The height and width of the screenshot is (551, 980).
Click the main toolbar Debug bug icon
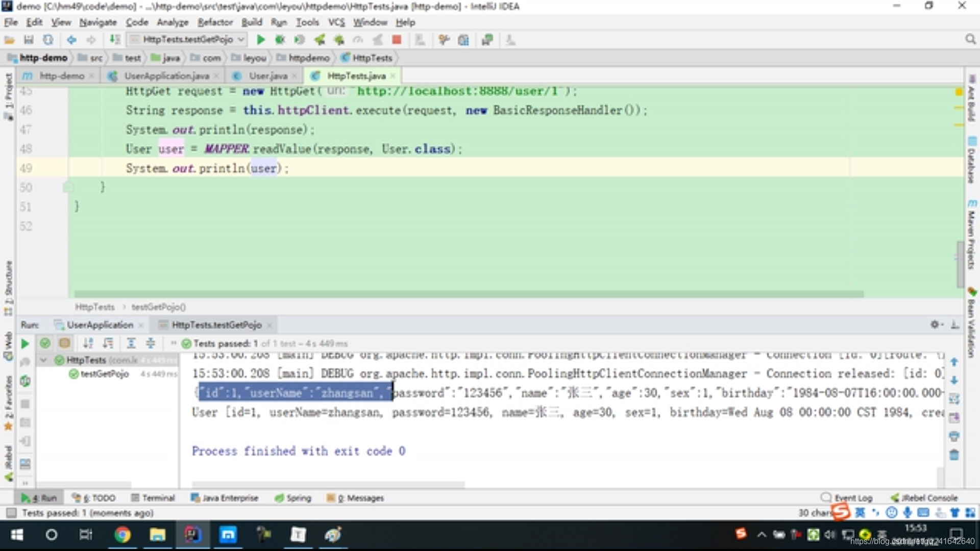pyautogui.click(x=280, y=40)
